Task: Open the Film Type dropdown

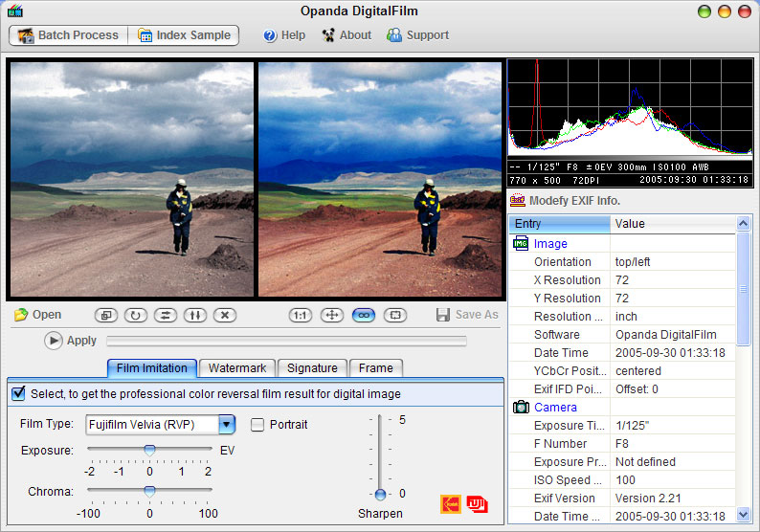Action: 226,425
